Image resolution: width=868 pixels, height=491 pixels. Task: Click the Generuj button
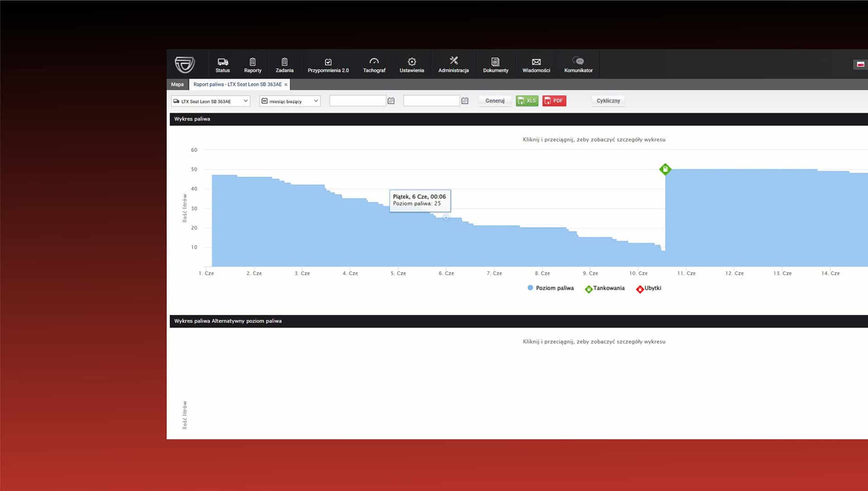click(495, 101)
